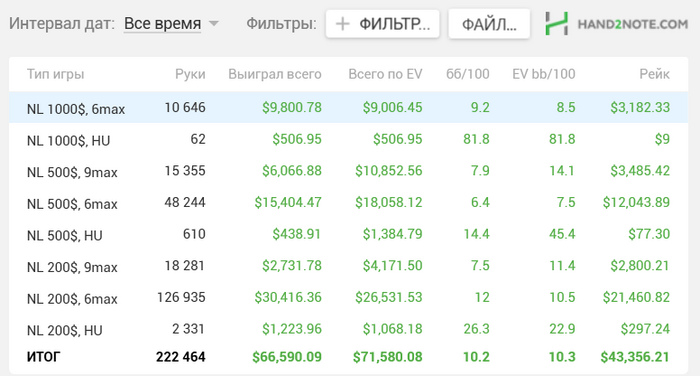Sort by the 'Всего по EV' column
Image resolution: width=700 pixels, height=376 pixels.
(x=385, y=74)
